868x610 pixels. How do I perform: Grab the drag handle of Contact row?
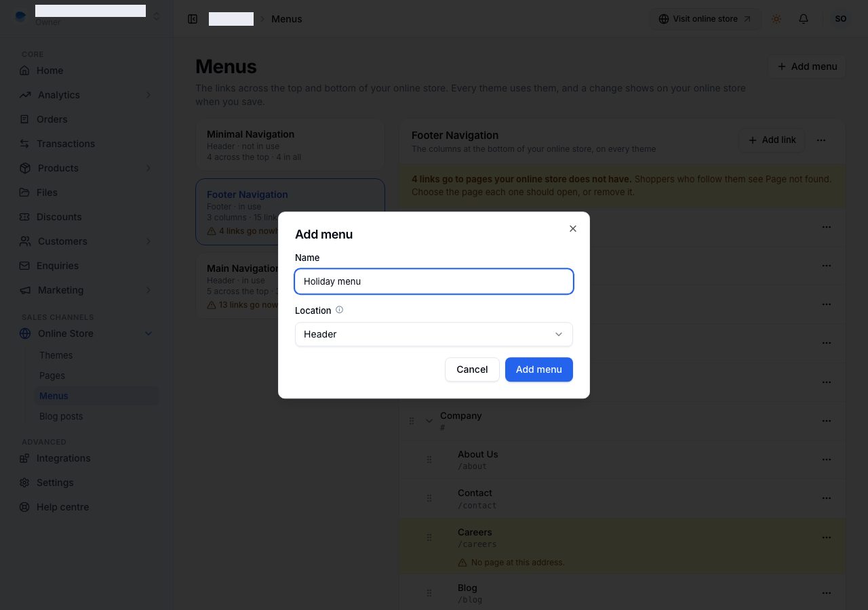pos(429,498)
